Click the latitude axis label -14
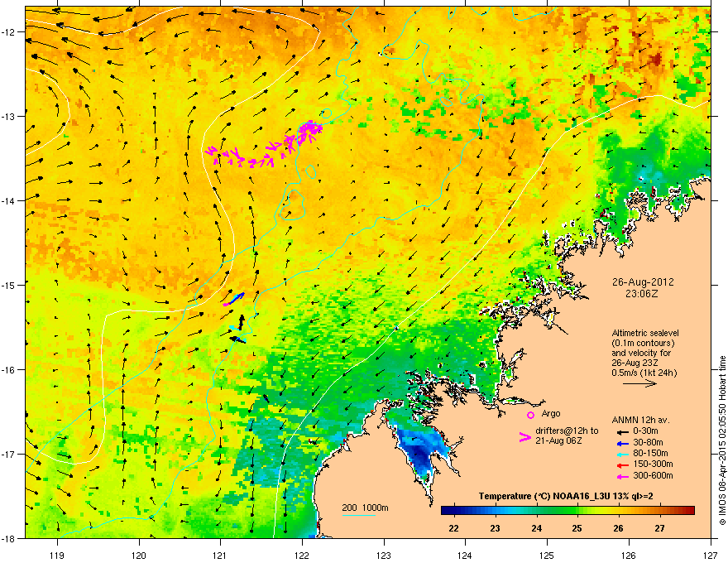 pyautogui.click(x=8, y=200)
